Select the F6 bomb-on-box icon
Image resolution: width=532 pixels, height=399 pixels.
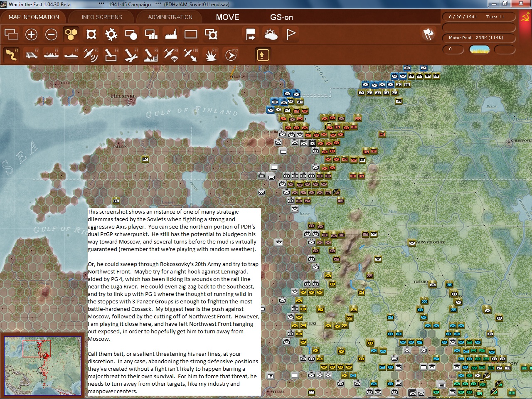[x=111, y=55]
